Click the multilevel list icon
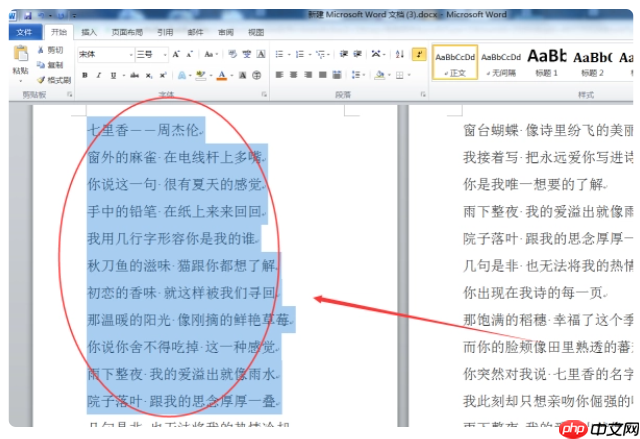Viewport: 640px width, 439px height. coord(320,54)
